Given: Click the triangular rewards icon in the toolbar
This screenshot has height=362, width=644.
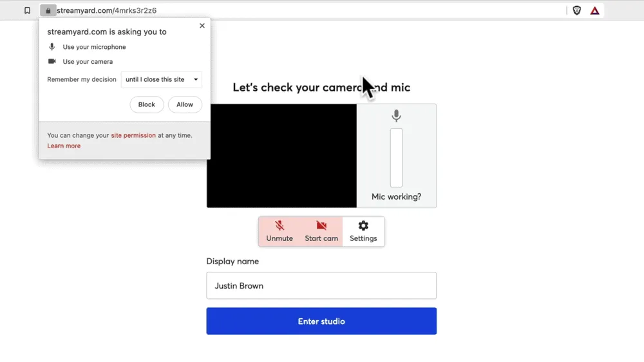Looking at the screenshot, I should 595,10.
